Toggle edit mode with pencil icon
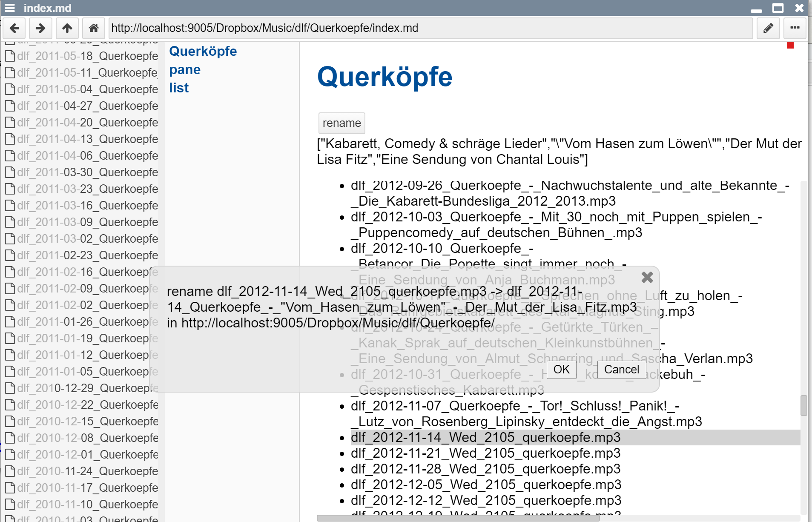This screenshot has width=812, height=522. coord(768,28)
